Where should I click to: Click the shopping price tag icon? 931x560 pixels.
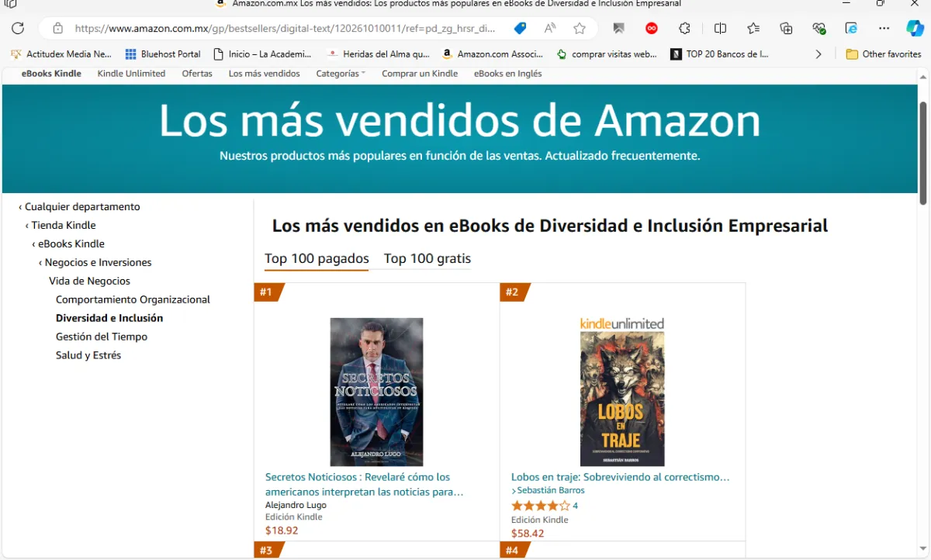[521, 28]
